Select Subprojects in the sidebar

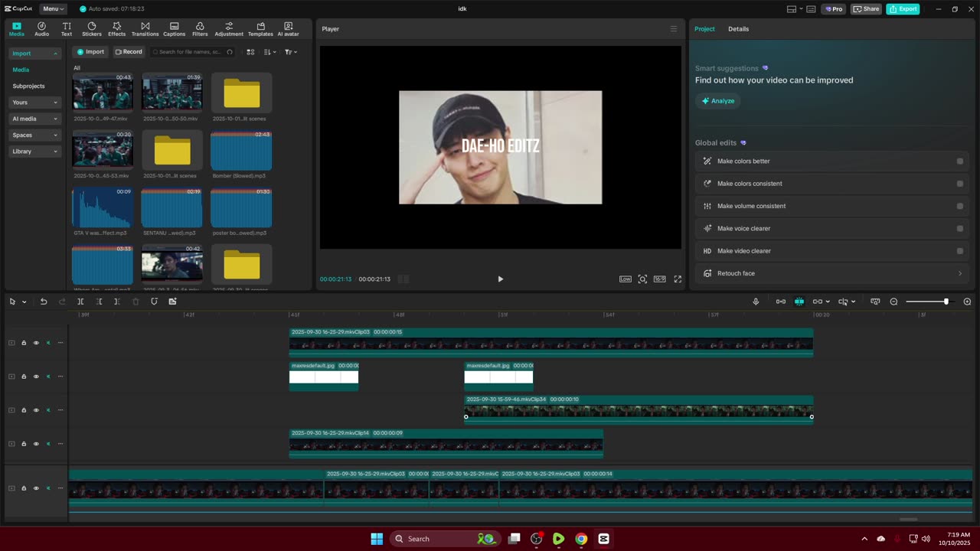29,86
